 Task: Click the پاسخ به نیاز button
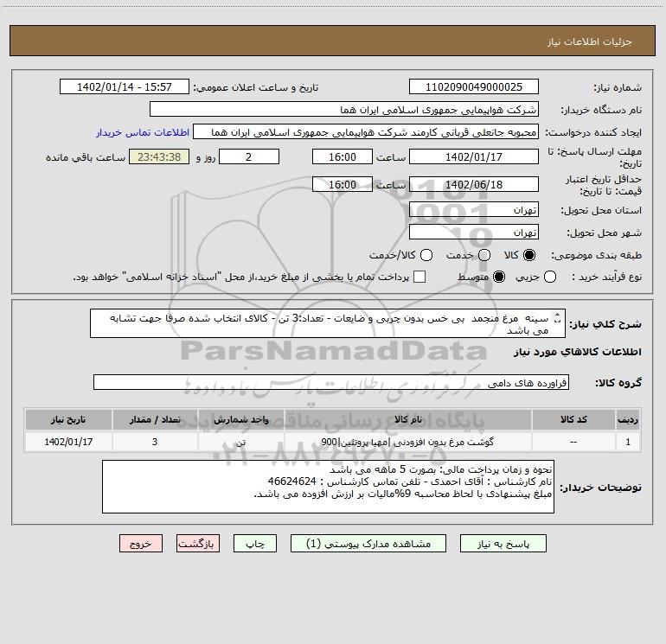click(x=503, y=544)
